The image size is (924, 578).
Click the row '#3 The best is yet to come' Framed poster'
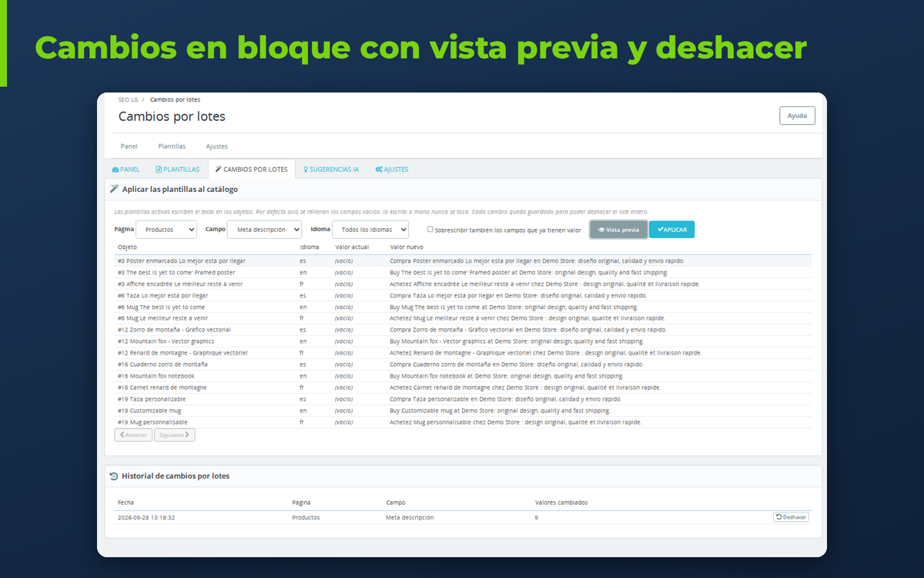point(463,272)
